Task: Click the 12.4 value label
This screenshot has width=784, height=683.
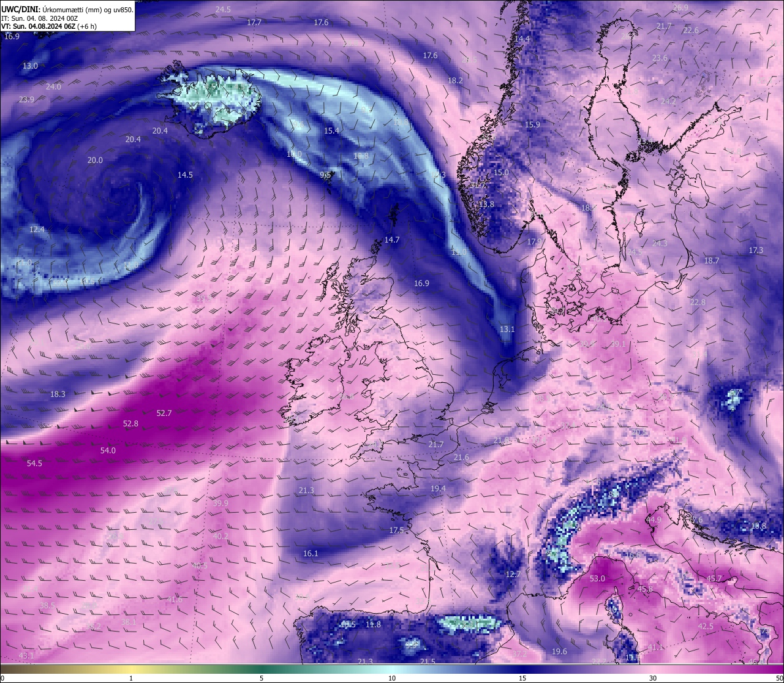Action: pyautogui.click(x=37, y=229)
